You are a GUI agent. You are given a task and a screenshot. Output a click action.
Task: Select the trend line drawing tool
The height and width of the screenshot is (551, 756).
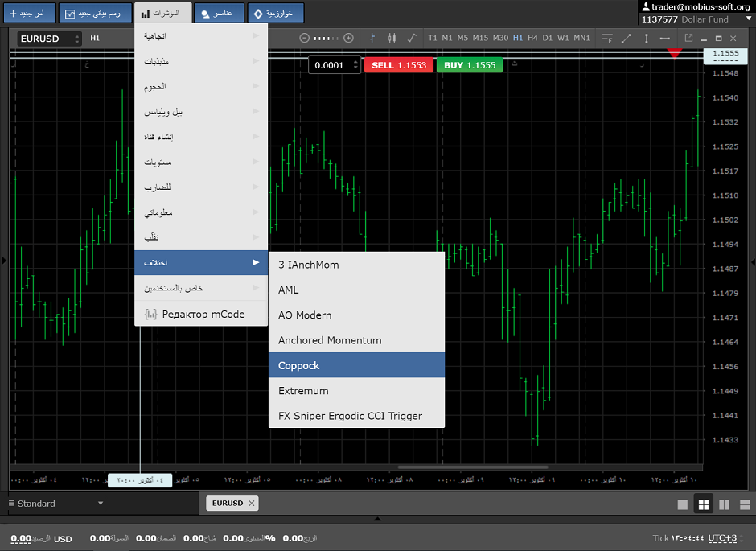[627, 39]
